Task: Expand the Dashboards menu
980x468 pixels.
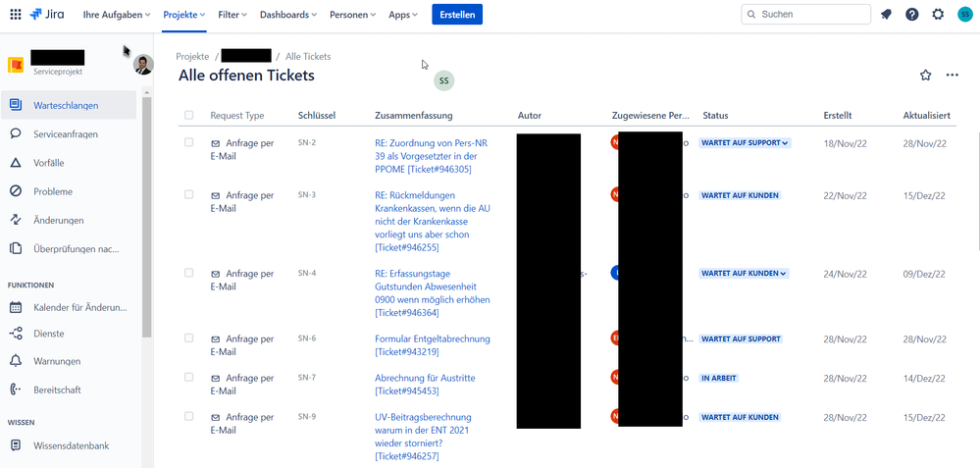Action: 288,15
